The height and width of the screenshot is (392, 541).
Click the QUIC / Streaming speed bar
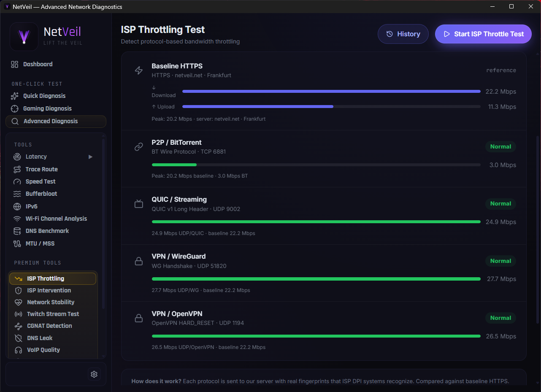tap(316, 222)
